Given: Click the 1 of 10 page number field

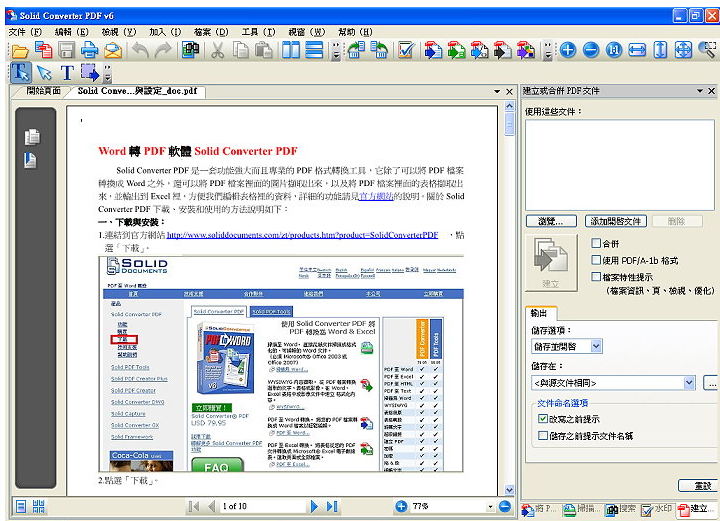Looking at the screenshot, I should click(x=262, y=506).
